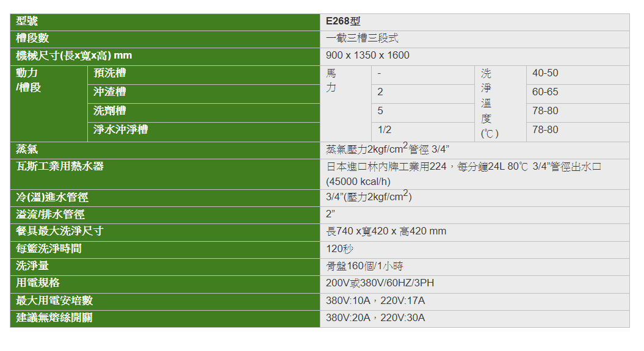Click the E268型 model value cell
Viewport: 644px width, 351px height.
coord(344,21)
